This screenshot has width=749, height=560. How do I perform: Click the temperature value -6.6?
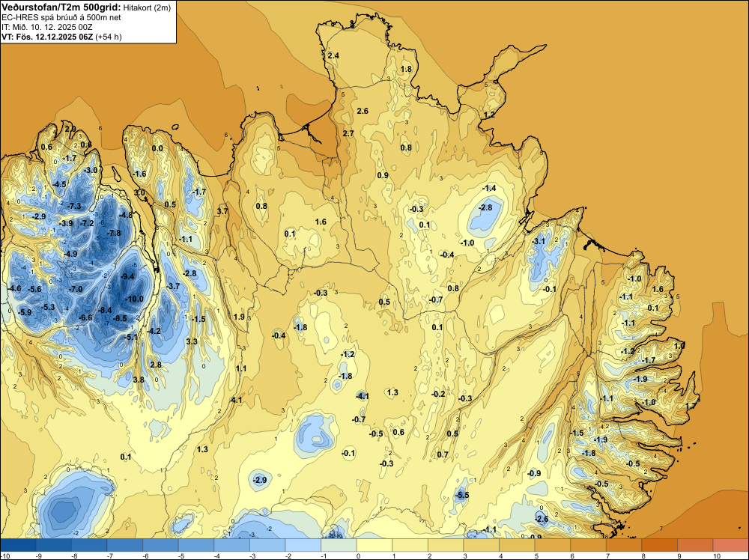click(85, 317)
